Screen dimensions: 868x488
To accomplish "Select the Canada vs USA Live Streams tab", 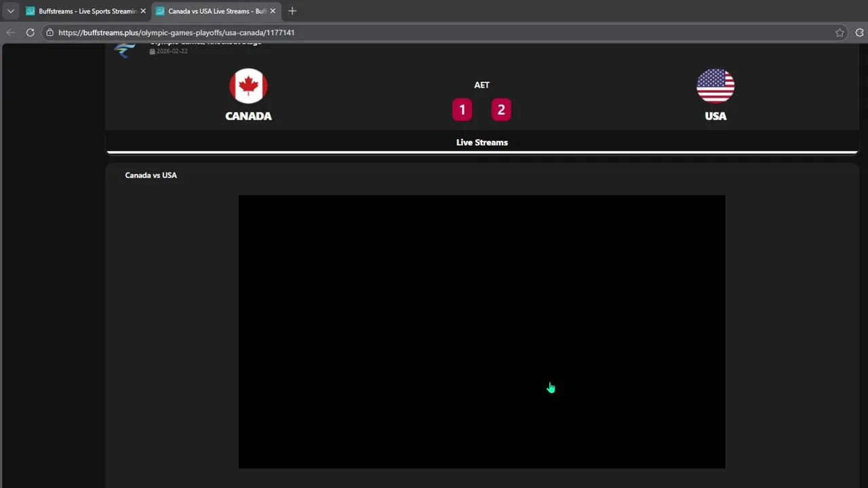I will click(215, 11).
